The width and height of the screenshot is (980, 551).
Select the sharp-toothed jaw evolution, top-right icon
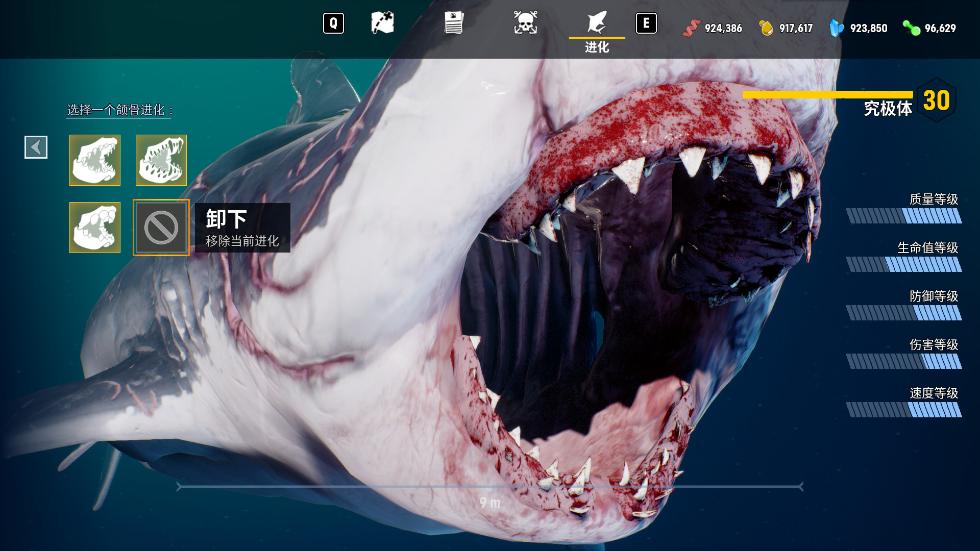pos(161,160)
